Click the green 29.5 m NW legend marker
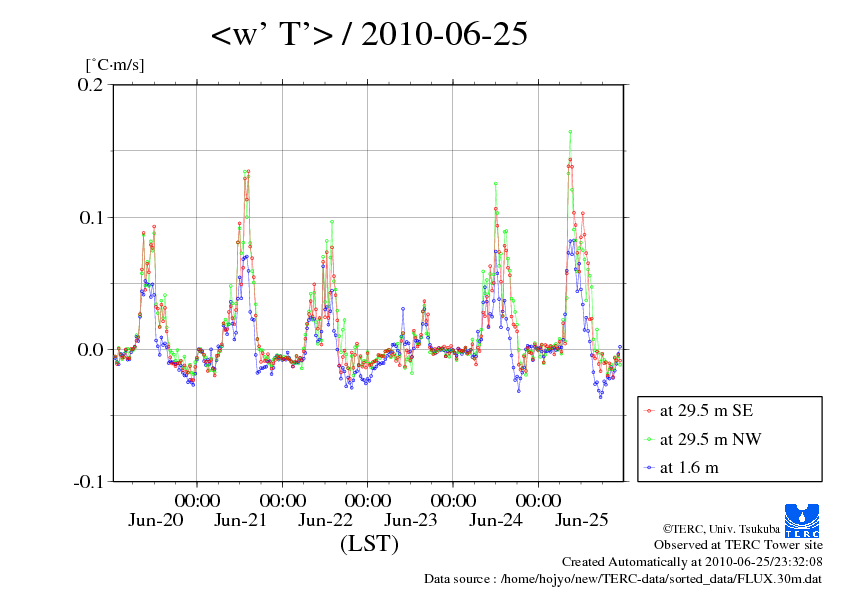This screenshot has width=842, height=595. (650, 440)
